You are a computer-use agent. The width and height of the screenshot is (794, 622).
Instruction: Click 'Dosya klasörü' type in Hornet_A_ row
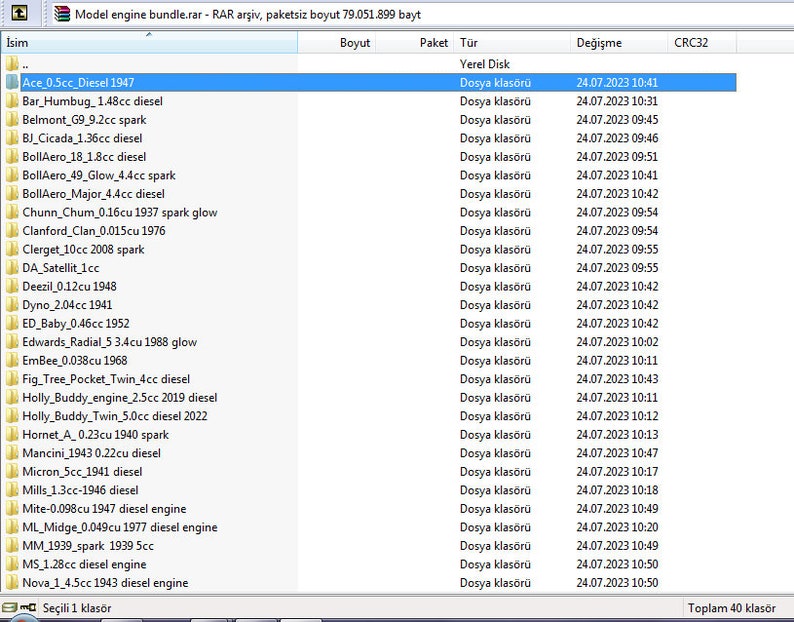tap(495, 435)
